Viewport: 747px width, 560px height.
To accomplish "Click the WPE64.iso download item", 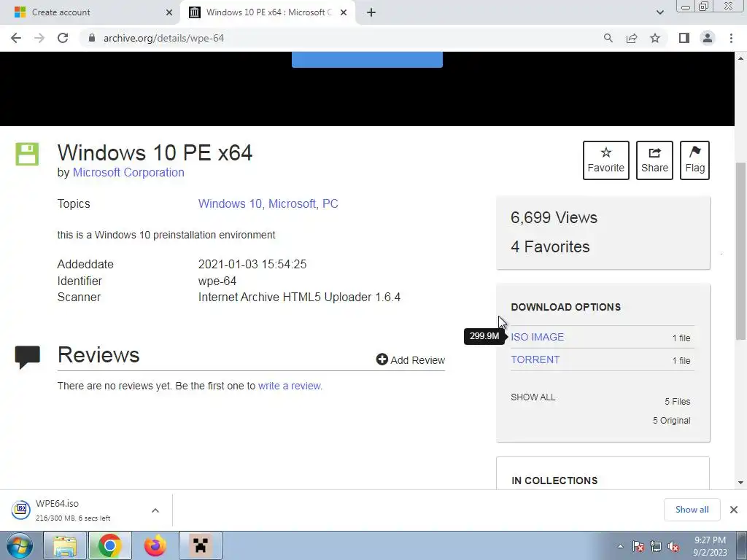I will [73, 510].
